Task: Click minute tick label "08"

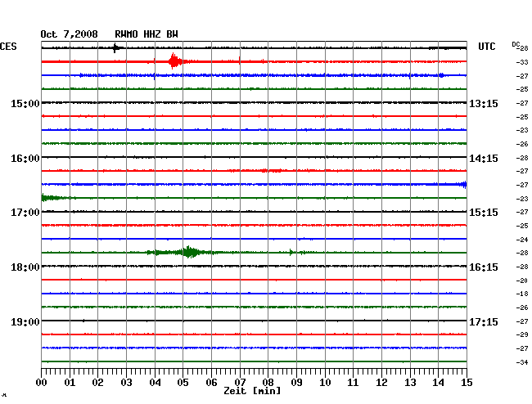Action: click(268, 382)
